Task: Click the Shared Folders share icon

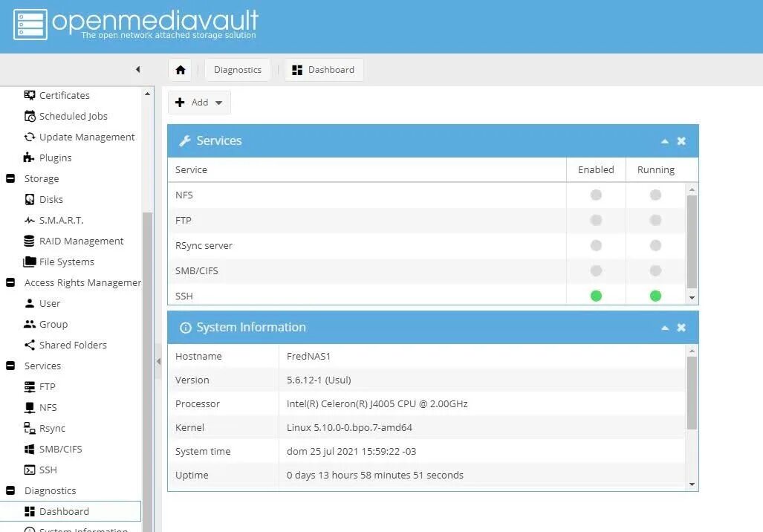Action: tap(30, 345)
